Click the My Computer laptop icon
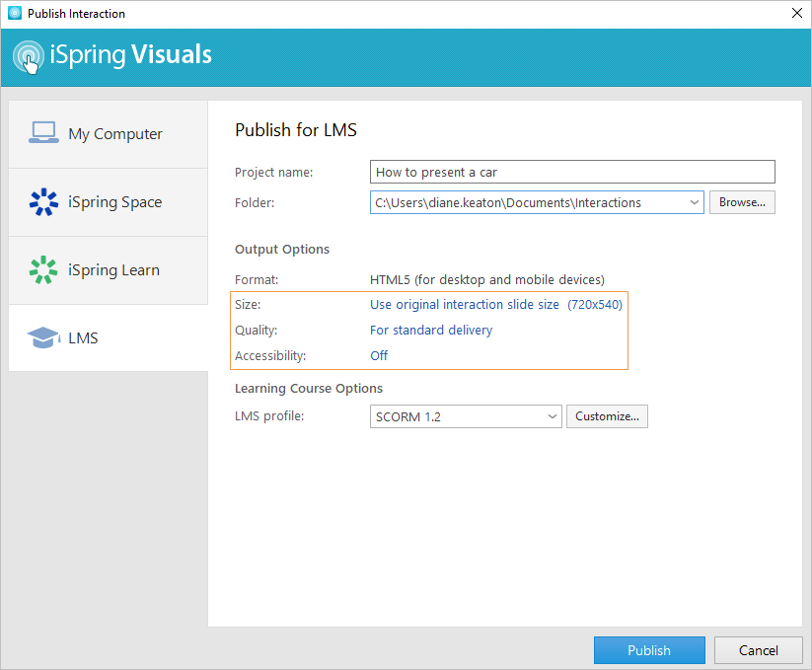 pos(43,133)
